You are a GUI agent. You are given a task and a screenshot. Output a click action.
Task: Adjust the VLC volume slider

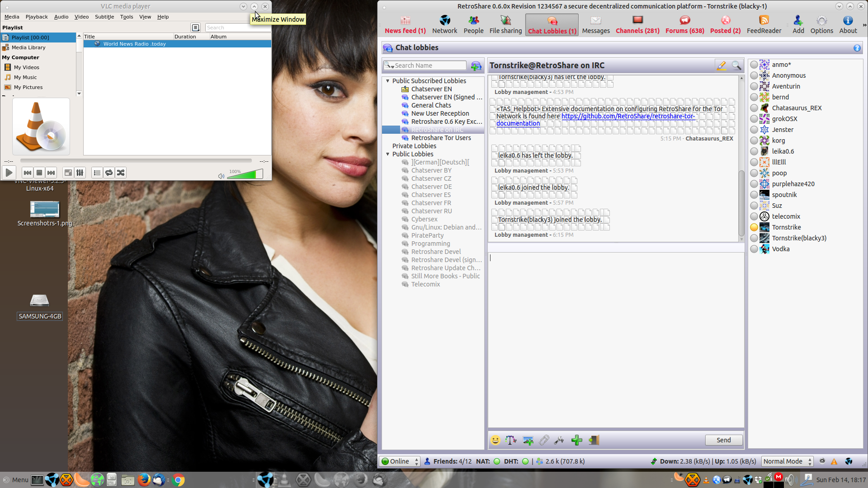tap(245, 174)
